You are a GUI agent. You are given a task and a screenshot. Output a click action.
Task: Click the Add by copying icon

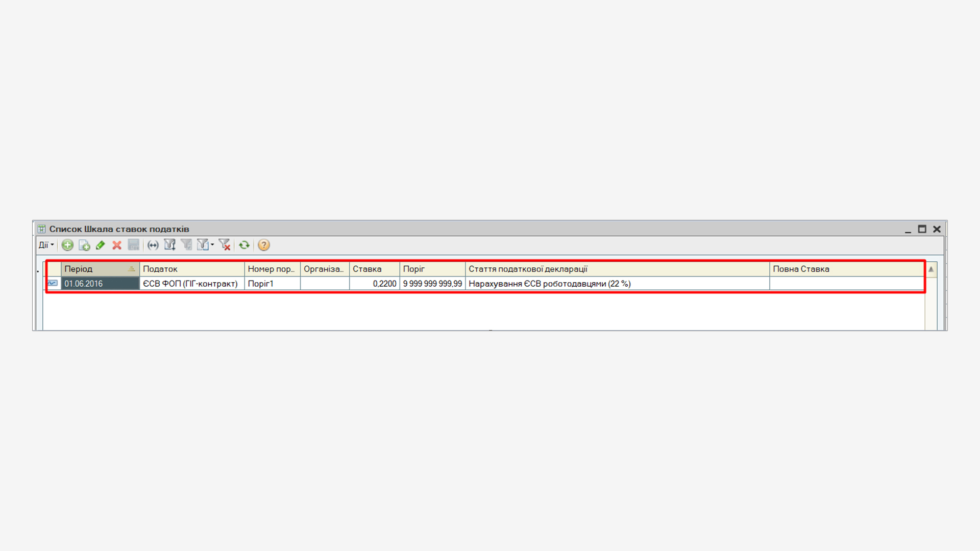click(x=84, y=245)
